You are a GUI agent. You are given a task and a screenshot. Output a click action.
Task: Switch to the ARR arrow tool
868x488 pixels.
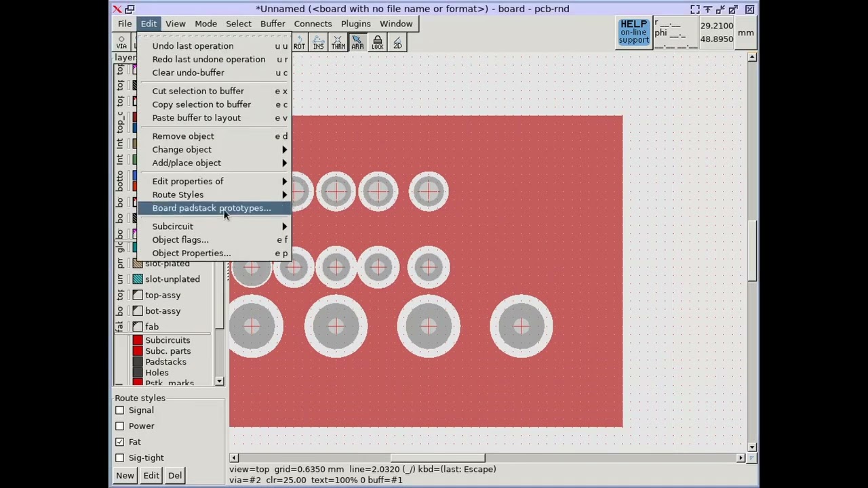(357, 43)
